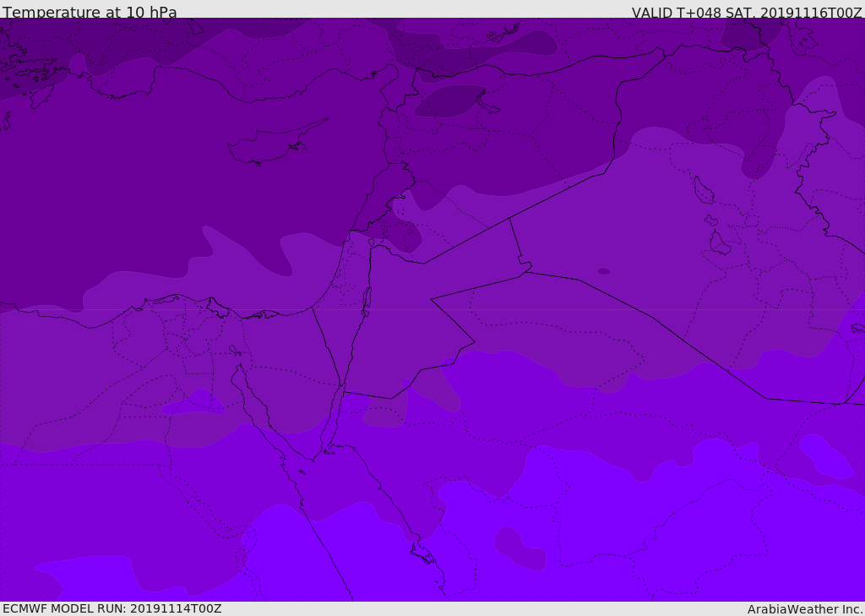This screenshot has width=865, height=616.
Task: Click the small dark oval spot in Iraq
Action: point(603,271)
